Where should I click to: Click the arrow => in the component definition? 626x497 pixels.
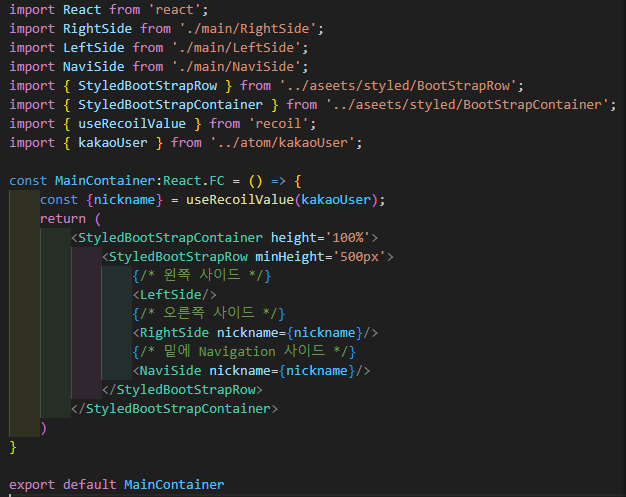click(x=278, y=181)
